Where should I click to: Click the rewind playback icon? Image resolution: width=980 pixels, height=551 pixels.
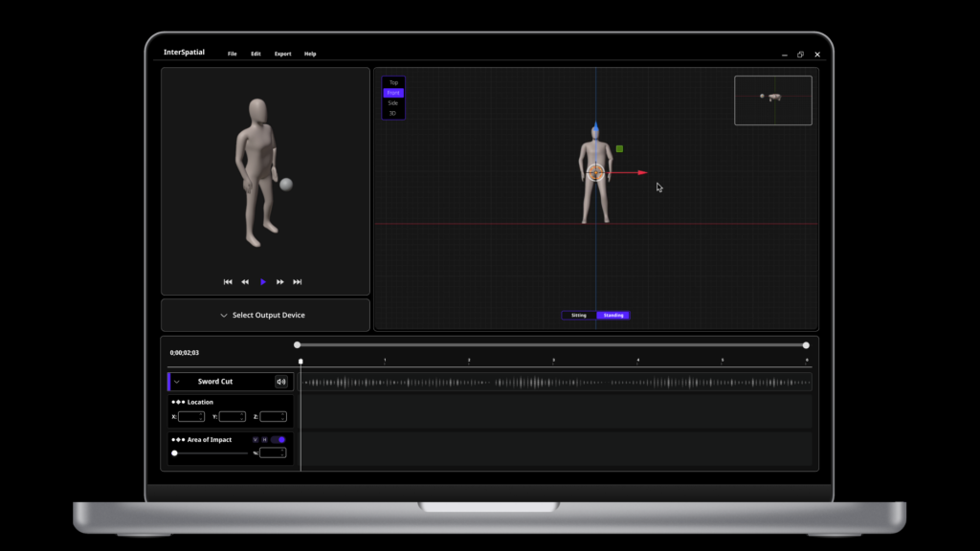point(245,282)
